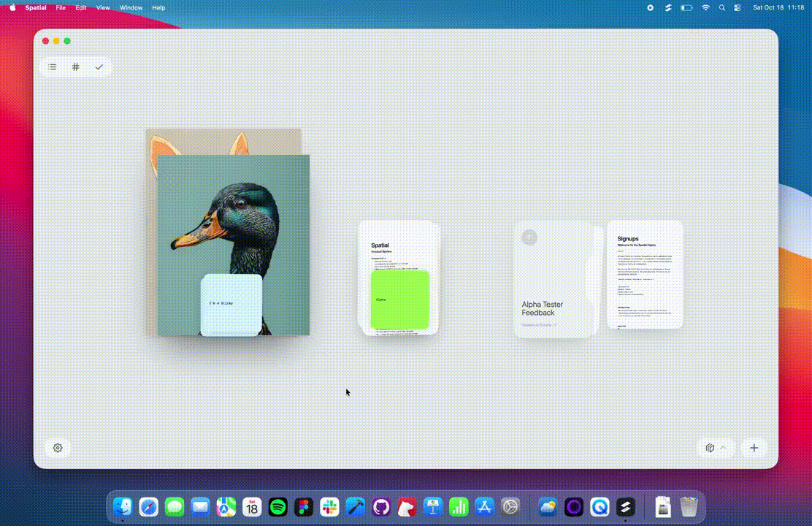Open Finder from the dock
Image resolution: width=812 pixels, height=526 pixels.
click(x=123, y=507)
